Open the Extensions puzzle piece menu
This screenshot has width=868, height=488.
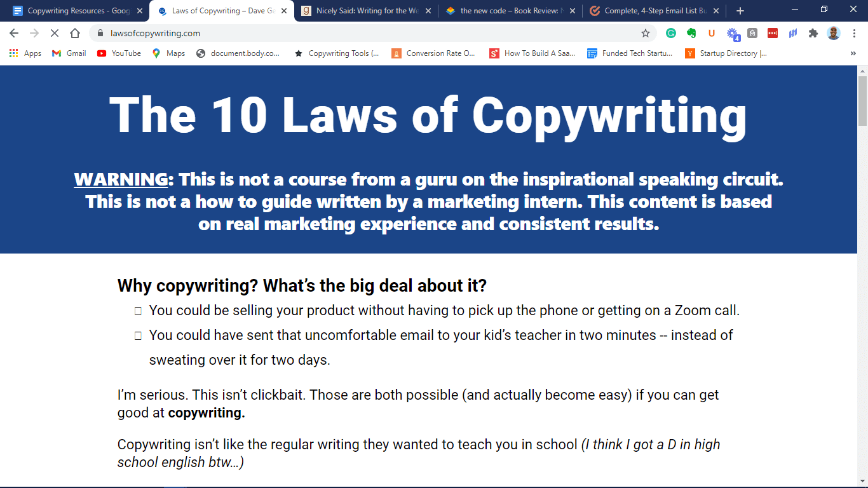click(x=813, y=33)
